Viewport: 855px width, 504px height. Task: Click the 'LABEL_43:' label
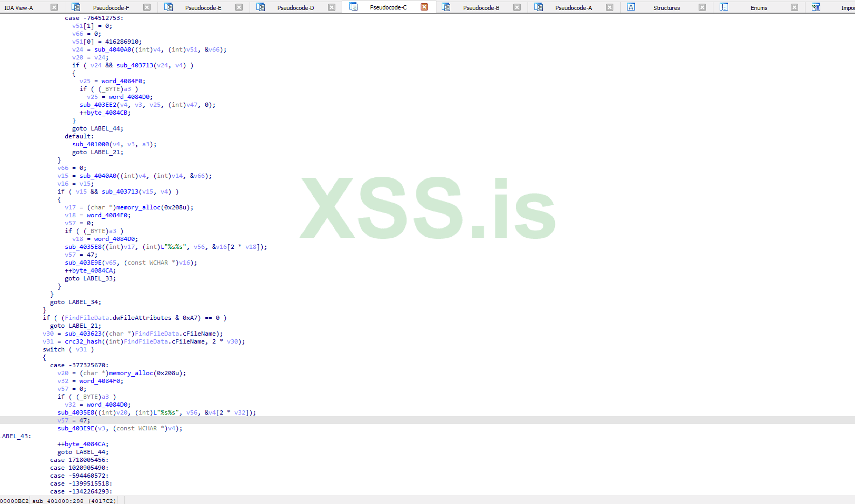coord(16,436)
